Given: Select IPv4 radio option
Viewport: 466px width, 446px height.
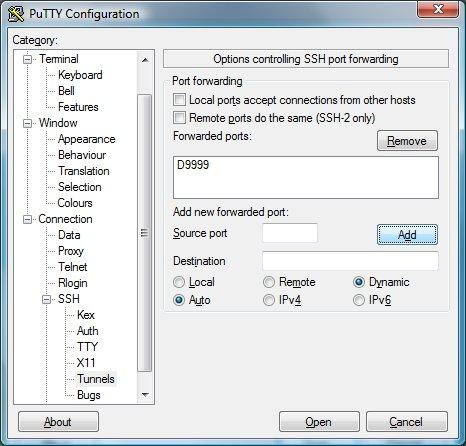Looking at the screenshot, I should tap(269, 300).
